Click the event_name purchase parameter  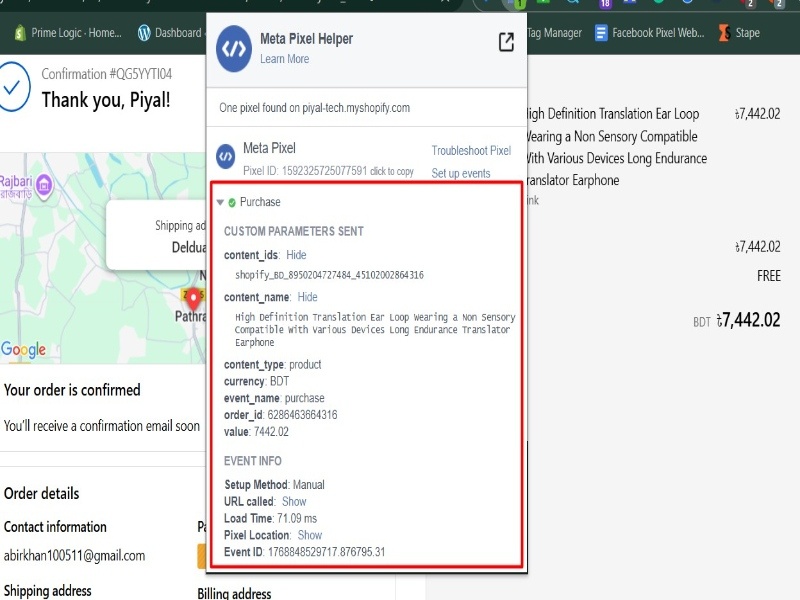[x=274, y=398]
